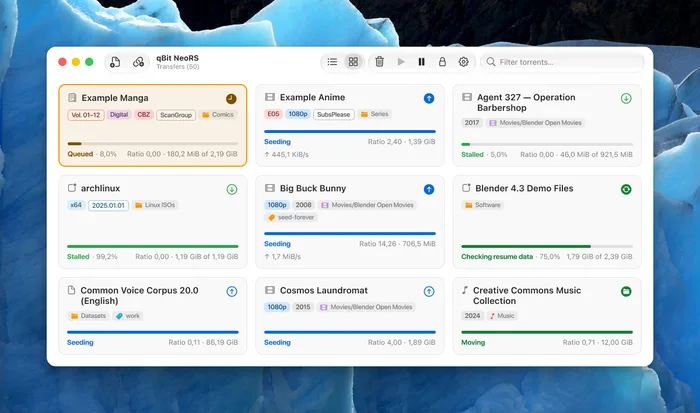Click checking status icon on Blender 4.3 Demo Files
The height and width of the screenshot is (413, 700).
point(626,189)
